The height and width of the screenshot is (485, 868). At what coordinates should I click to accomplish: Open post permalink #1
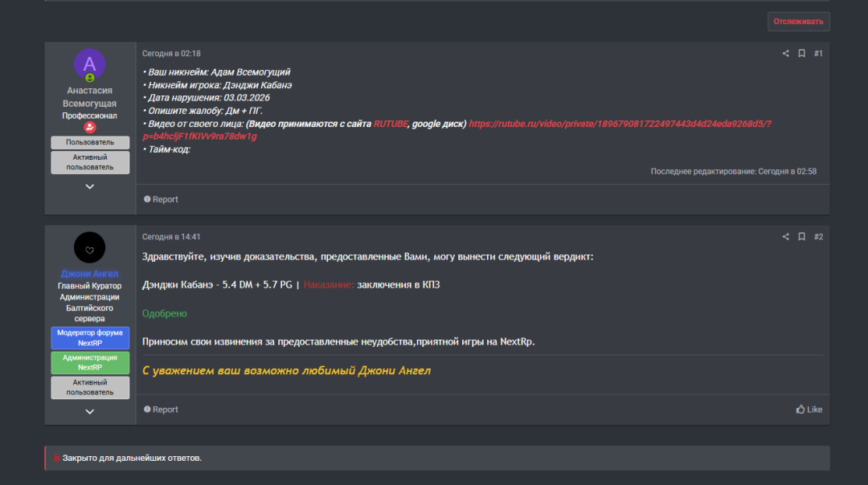coord(818,54)
